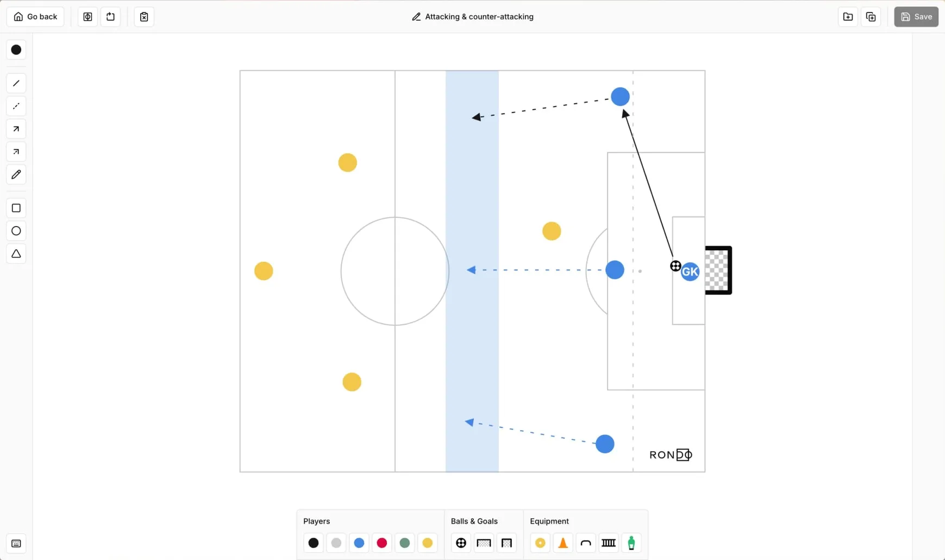Edit the title 'Attacking & counter-attacking'
This screenshot has height=560, width=945.
473,17
